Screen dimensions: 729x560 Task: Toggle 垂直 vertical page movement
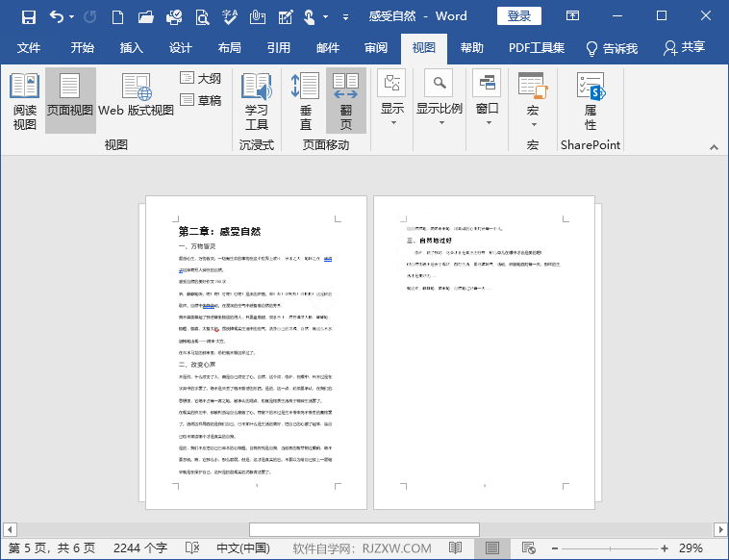click(x=305, y=101)
